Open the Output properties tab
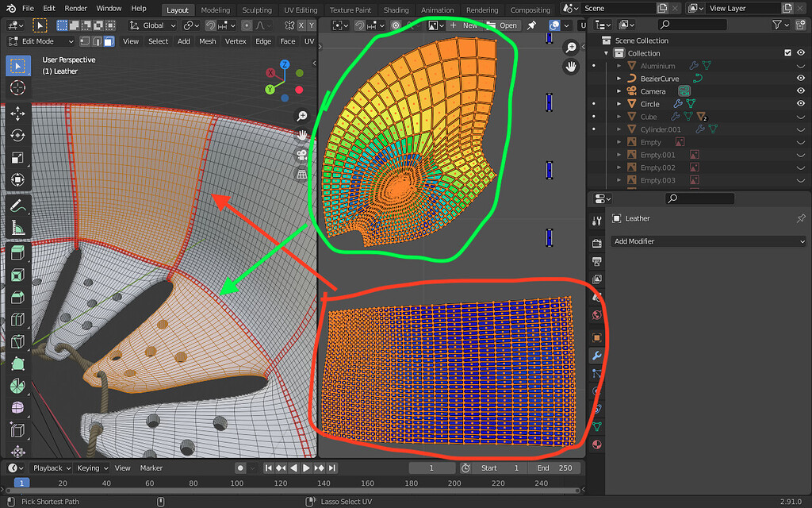The image size is (812, 508). coord(596,261)
